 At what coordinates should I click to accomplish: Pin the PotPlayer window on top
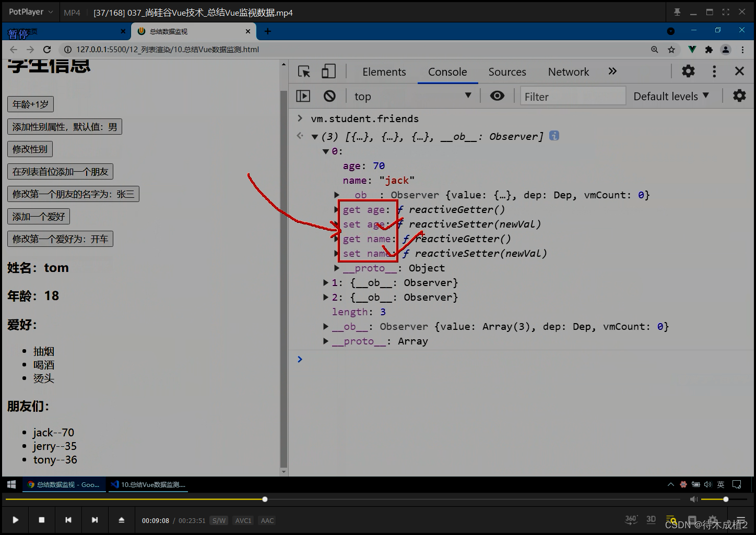click(677, 12)
